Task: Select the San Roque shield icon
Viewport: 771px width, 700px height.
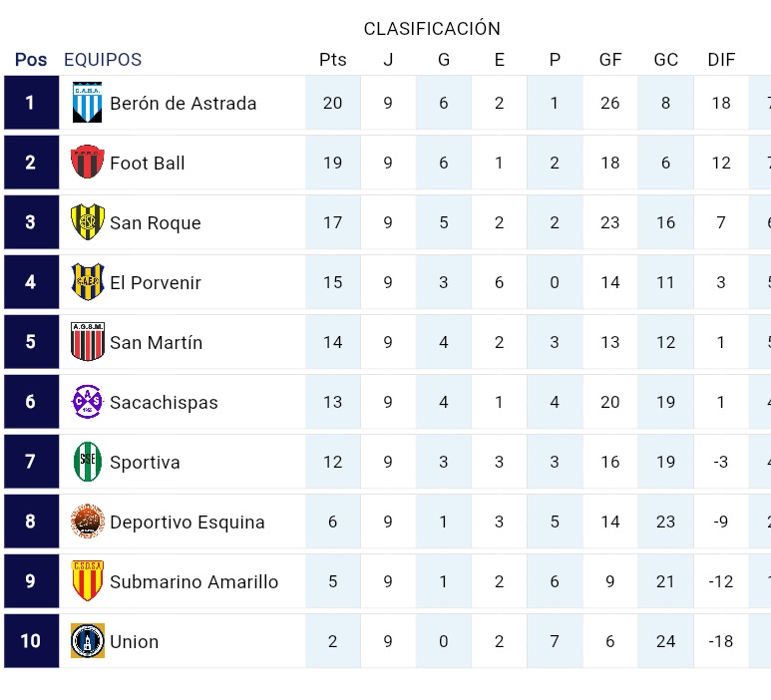Action: coord(87,222)
